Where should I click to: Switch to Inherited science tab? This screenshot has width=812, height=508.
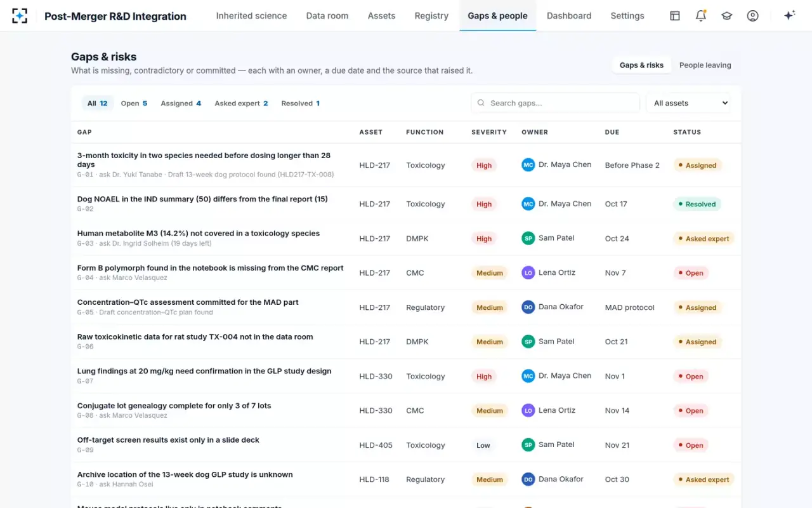[x=251, y=16]
